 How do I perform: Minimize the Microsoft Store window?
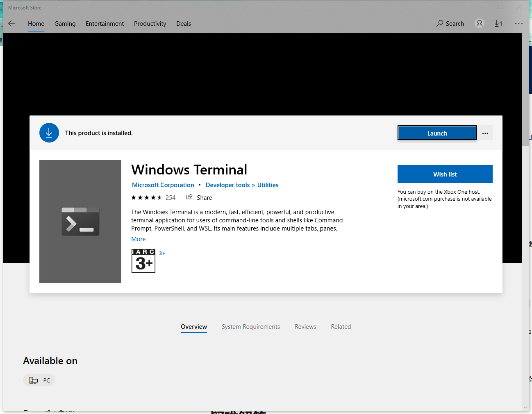tap(482, 7)
